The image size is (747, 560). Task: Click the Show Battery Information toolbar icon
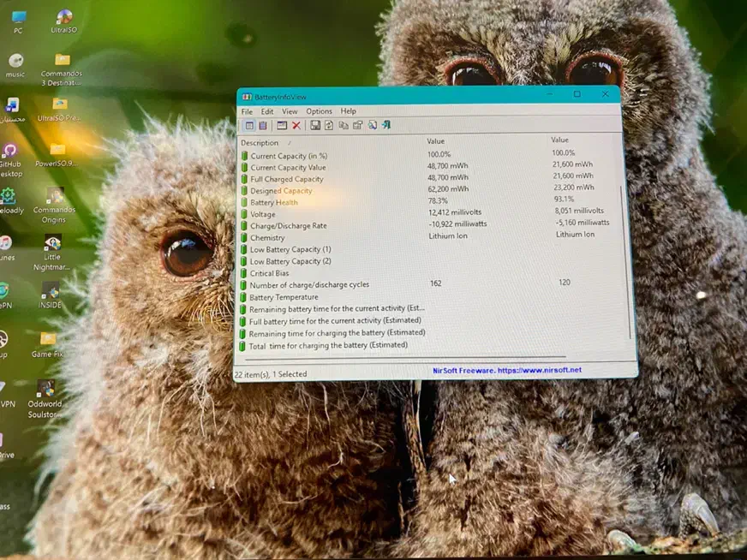click(x=248, y=126)
